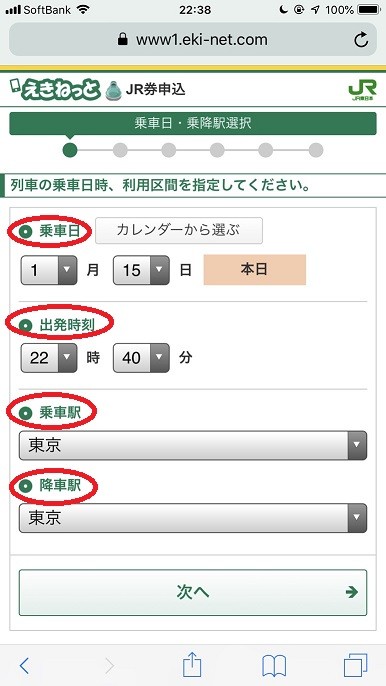Click the カレンダーから選ぶ button
Screen dimensions: 386x686
(179, 230)
